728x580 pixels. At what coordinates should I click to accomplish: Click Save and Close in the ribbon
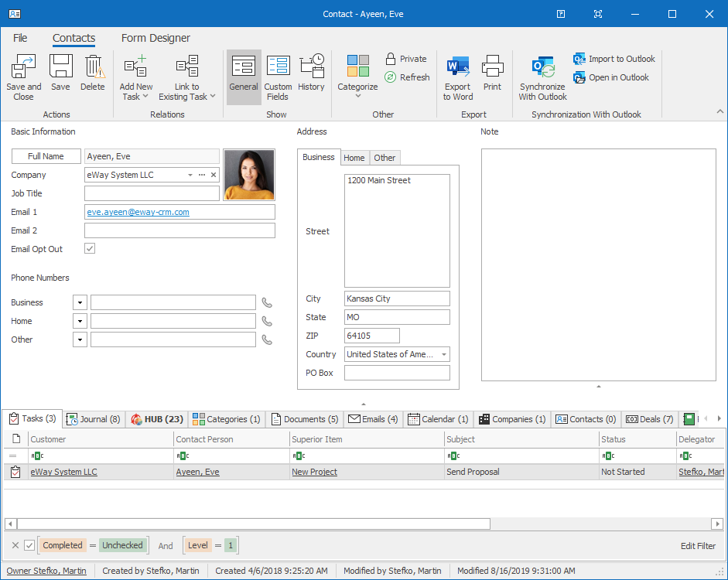point(23,76)
